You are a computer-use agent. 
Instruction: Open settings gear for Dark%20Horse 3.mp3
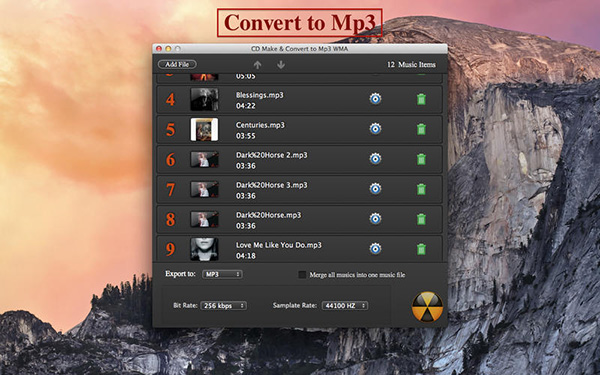[x=375, y=189]
